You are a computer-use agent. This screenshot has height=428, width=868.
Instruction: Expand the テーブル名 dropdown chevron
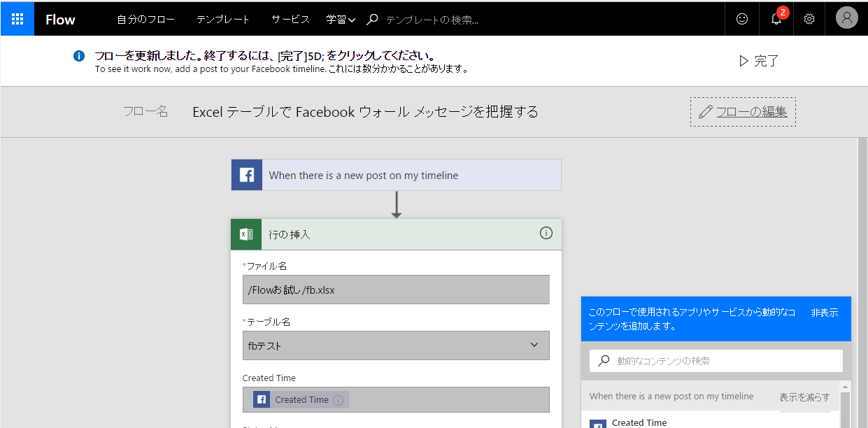(x=534, y=345)
